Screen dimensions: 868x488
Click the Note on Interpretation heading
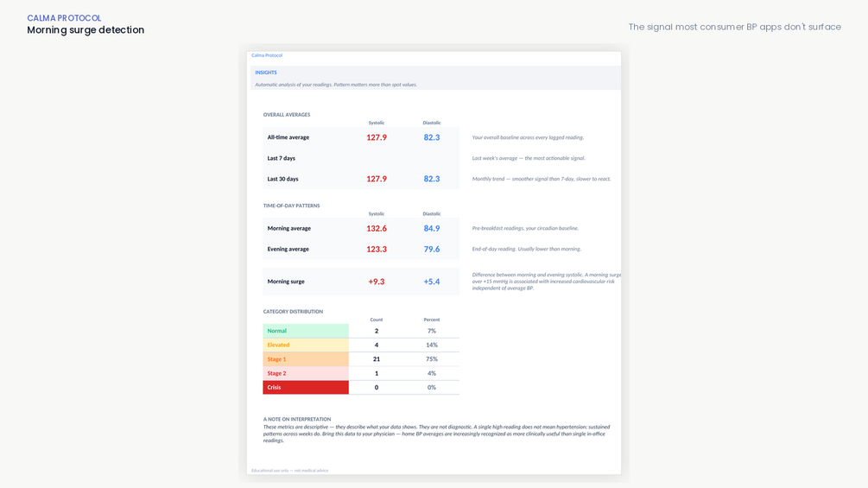pos(297,419)
